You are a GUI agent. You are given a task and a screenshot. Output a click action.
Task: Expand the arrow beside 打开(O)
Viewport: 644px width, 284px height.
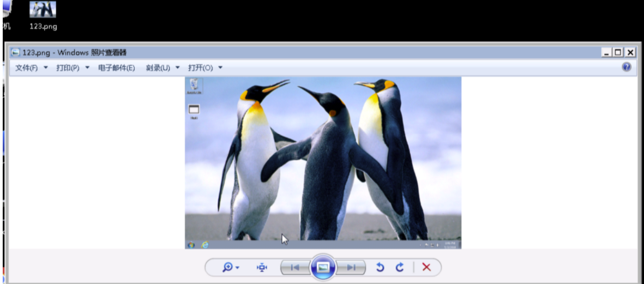tap(220, 68)
